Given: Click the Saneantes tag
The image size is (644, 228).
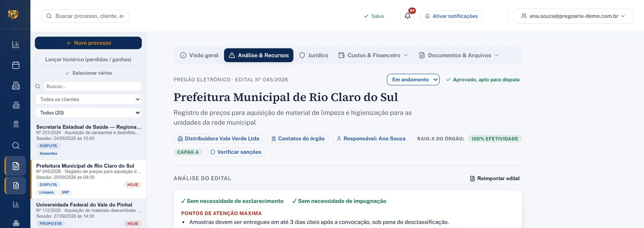Looking at the screenshot, I should 48,154.
